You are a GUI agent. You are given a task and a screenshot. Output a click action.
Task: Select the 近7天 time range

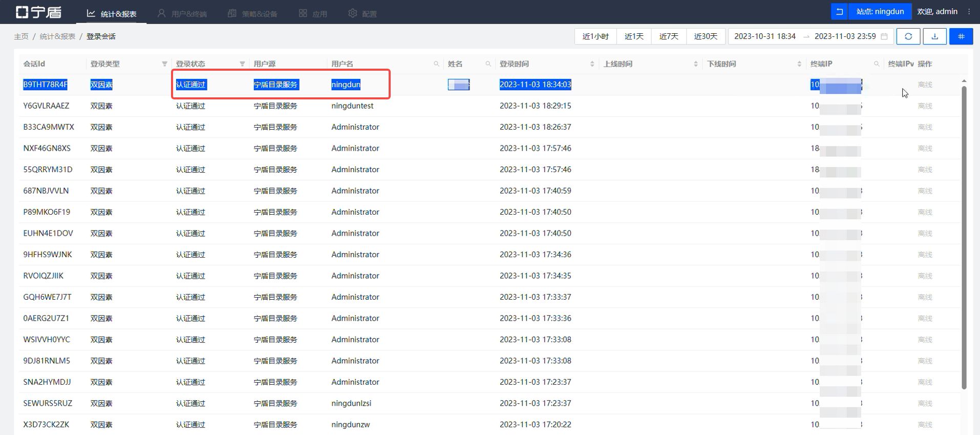[669, 36]
